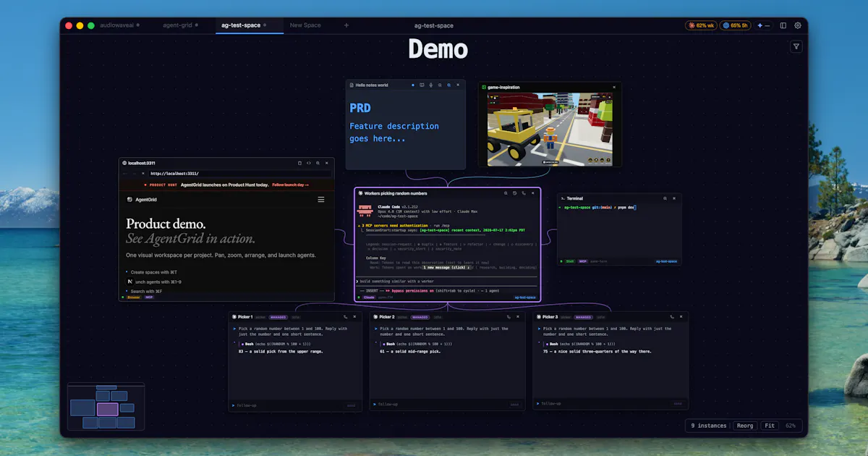Viewport: 868px width, 456px height.
Task: Click the Claude prompt input in Workers panel
Action: pos(447,281)
